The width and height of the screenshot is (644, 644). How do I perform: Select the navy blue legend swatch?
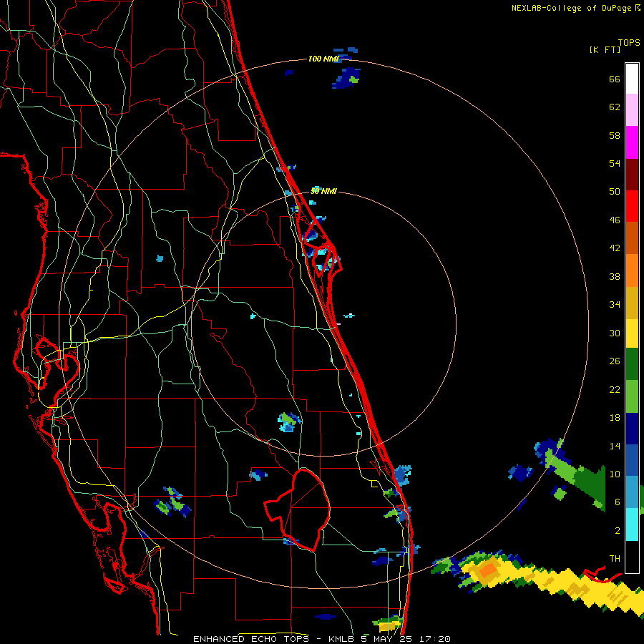pos(632,429)
